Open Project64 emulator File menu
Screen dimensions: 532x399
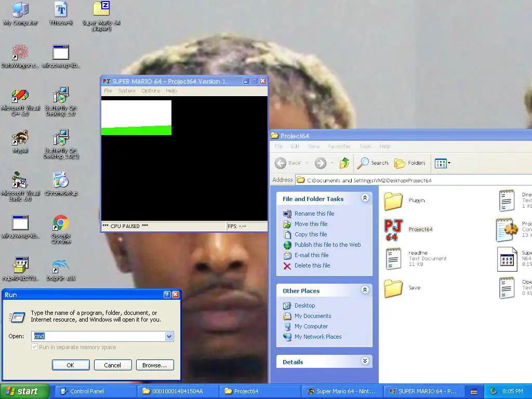point(108,91)
